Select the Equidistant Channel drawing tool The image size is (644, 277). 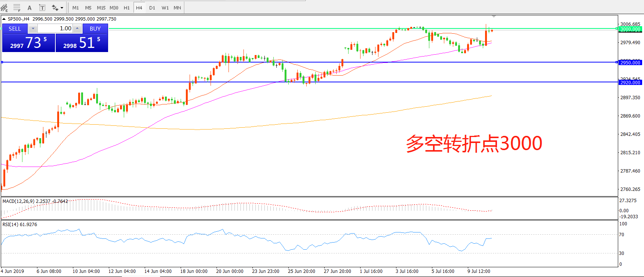(4, 7)
